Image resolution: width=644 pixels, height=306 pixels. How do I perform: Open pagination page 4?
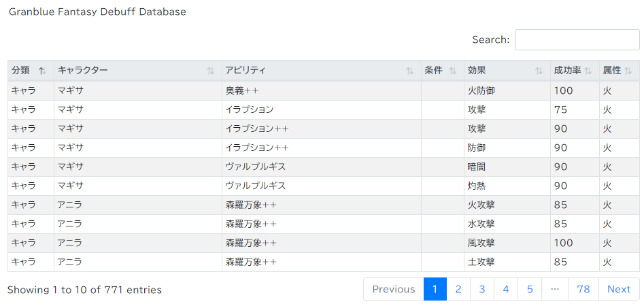click(506, 289)
